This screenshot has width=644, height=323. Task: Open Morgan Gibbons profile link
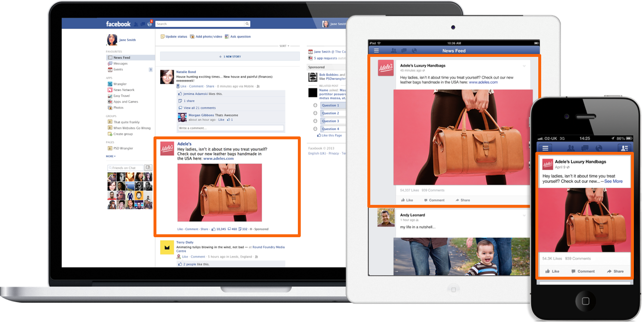[x=201, y=115]
